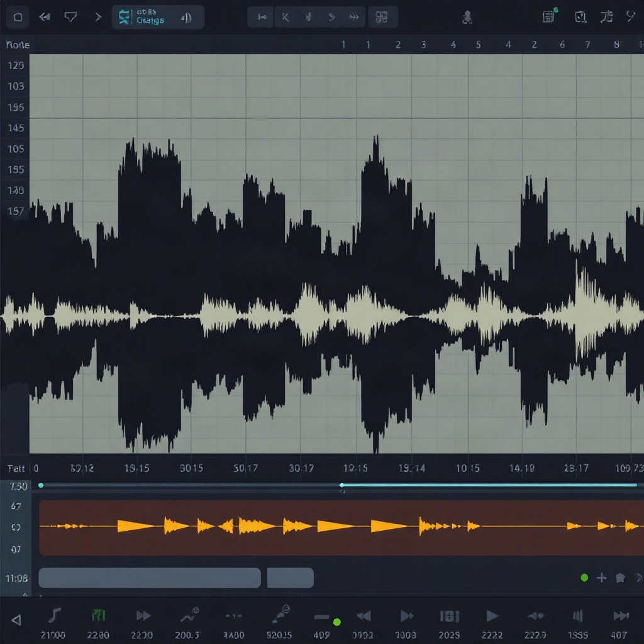Click the back triangle in bottom toolbar
Image resolution: width=644 pixels, height=644 pixels.
[16, 619]
